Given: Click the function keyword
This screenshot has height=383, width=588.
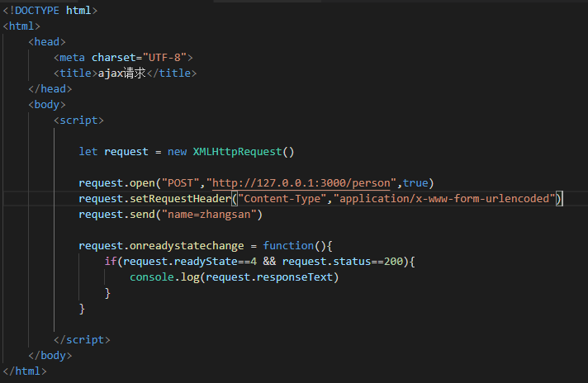Looking at the screenshot, I should click(x=288, y=246).
